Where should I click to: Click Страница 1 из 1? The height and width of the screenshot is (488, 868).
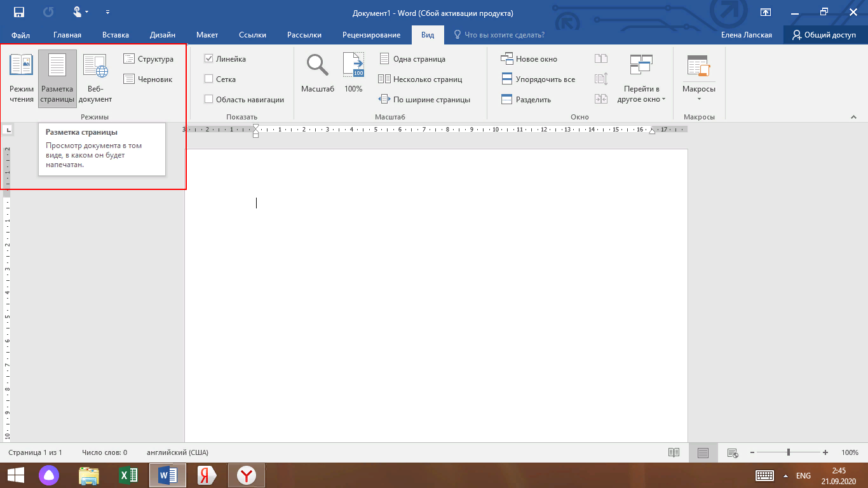pos(36,453)
